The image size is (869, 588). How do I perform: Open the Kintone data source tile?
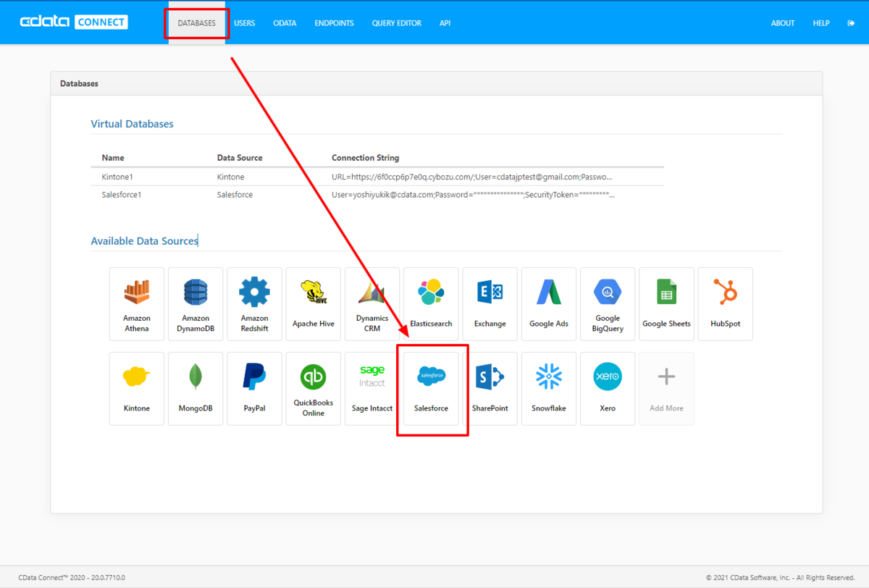[137, 389]
